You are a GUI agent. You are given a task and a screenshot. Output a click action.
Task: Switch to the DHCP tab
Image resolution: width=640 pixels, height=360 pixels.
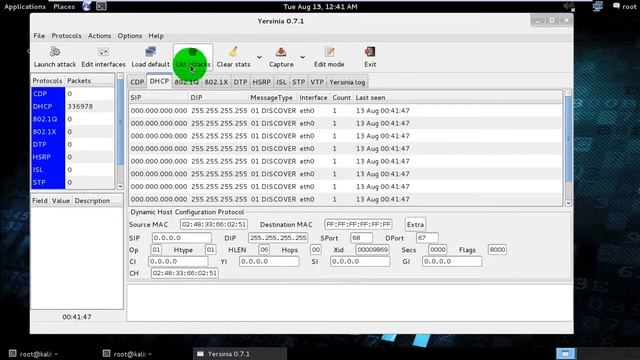pyautogui.click(x=159, y=81)
